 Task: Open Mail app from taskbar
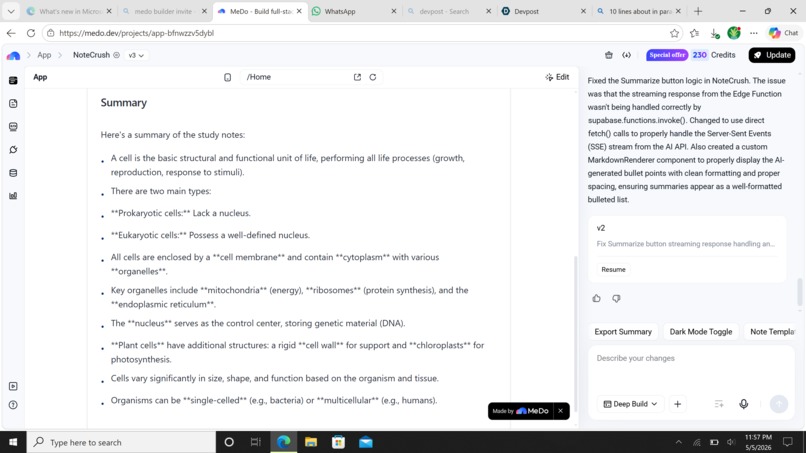(365, 442)
